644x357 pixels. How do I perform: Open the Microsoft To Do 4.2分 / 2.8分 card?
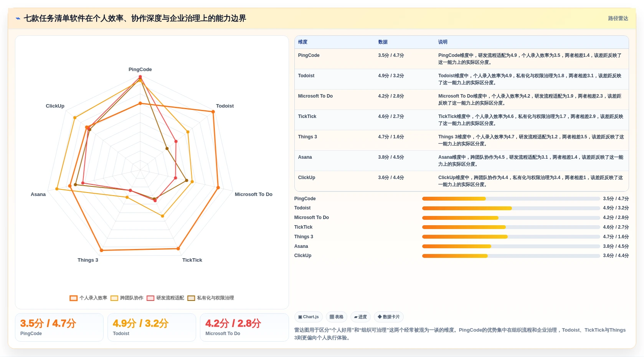pyautogui.click(x=244, y=327)
